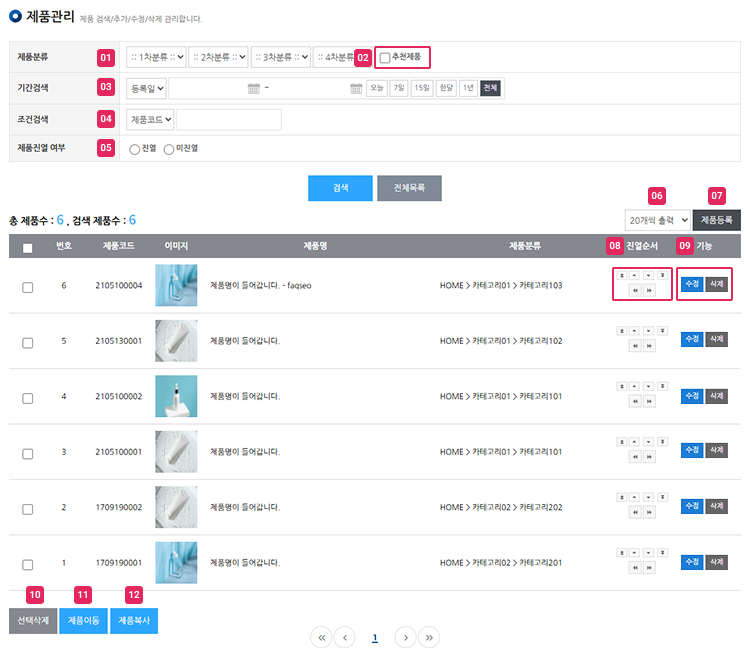Click the 제품등록 register product button

(717, 220)
